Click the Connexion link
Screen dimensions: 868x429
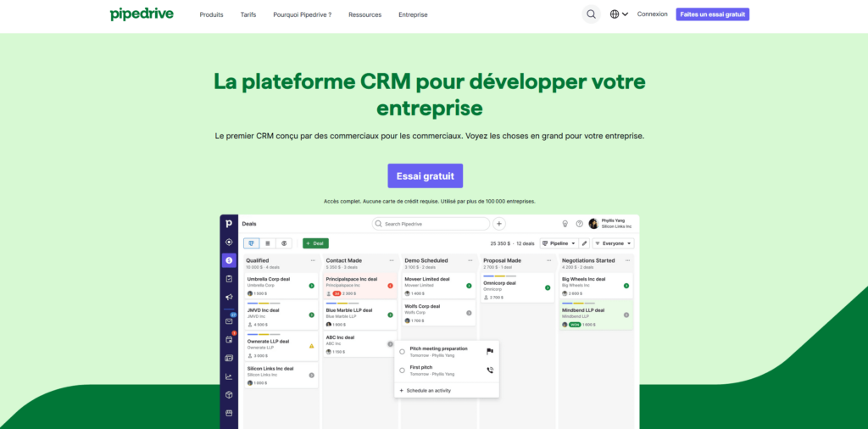pyautogui.click(x=652, y=14)
